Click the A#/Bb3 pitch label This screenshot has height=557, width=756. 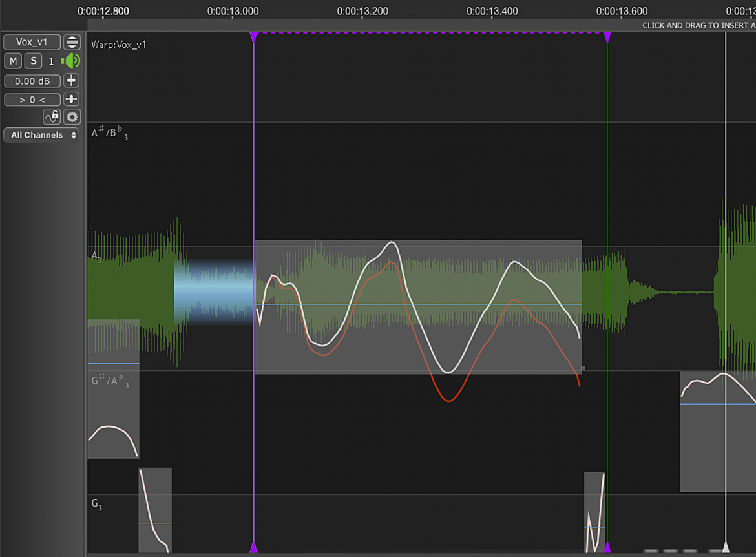click(x=110, y=132)
